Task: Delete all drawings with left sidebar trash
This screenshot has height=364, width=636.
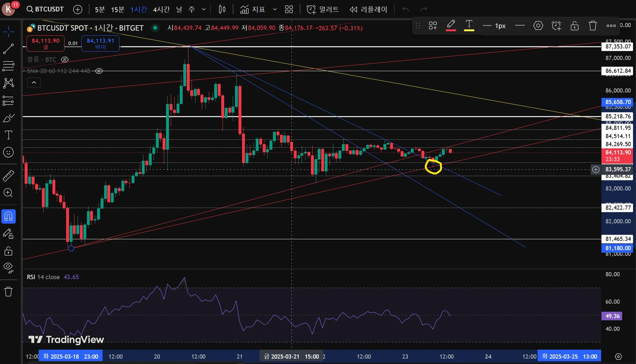Action: click(8, 292)
